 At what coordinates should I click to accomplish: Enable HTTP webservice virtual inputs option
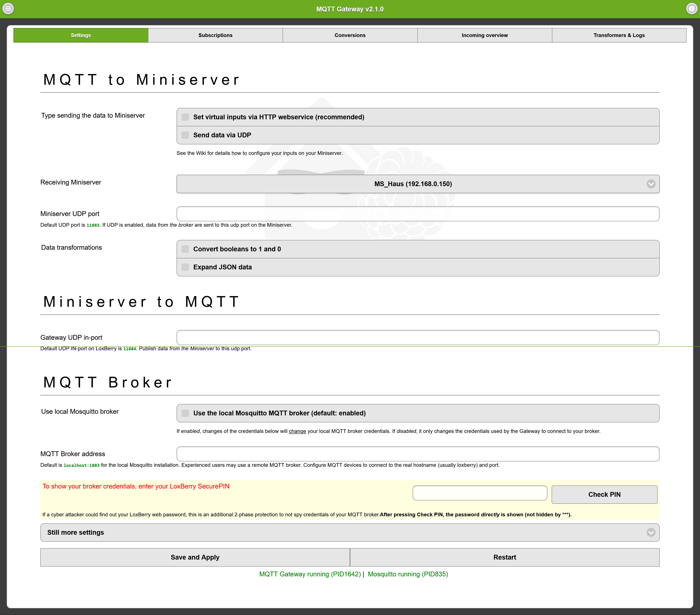point(185,117)
